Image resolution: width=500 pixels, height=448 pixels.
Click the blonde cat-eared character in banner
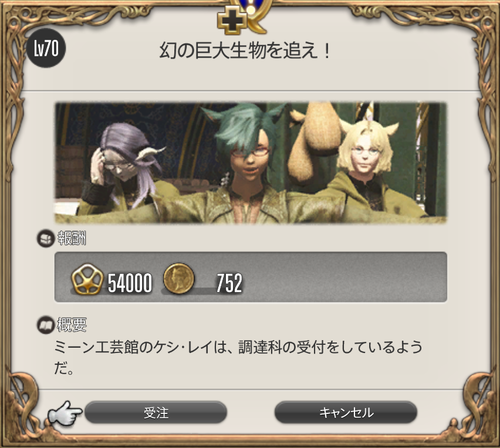click(x=367, y=166)
